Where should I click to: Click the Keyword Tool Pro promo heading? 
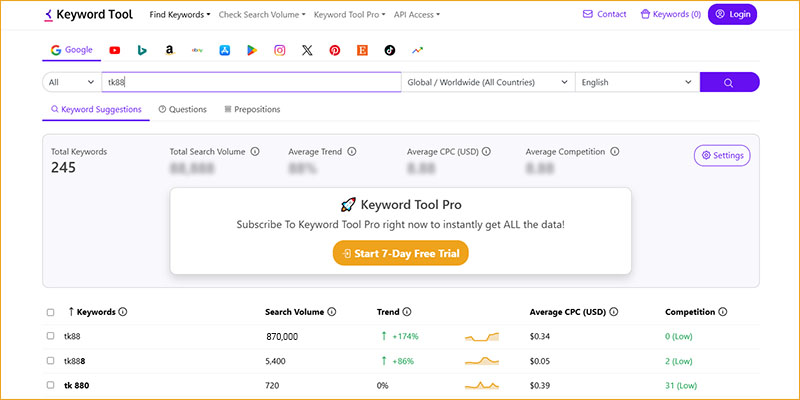pos(401,205)
